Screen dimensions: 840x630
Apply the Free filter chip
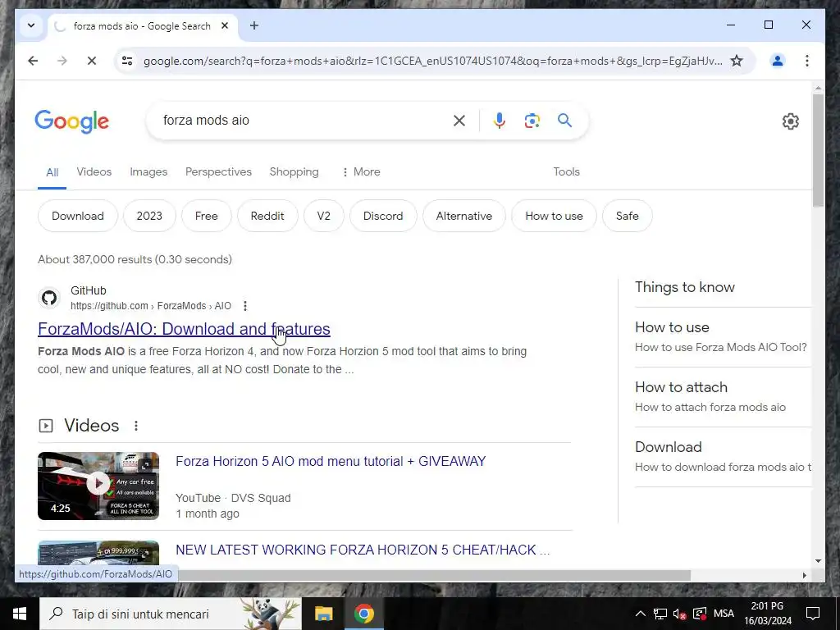point(206,216)
